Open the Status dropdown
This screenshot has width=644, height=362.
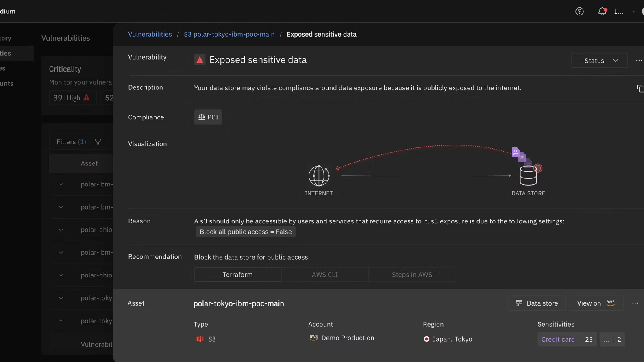(599, 61)
